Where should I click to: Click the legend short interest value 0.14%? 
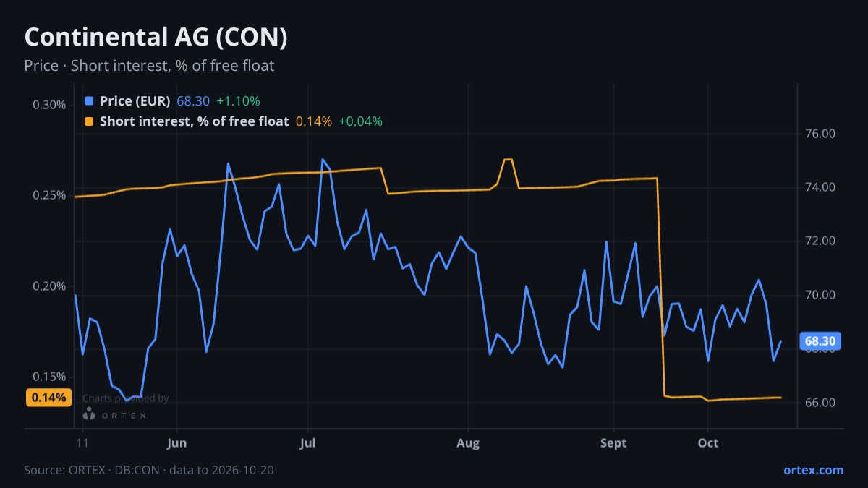[314, 121]
